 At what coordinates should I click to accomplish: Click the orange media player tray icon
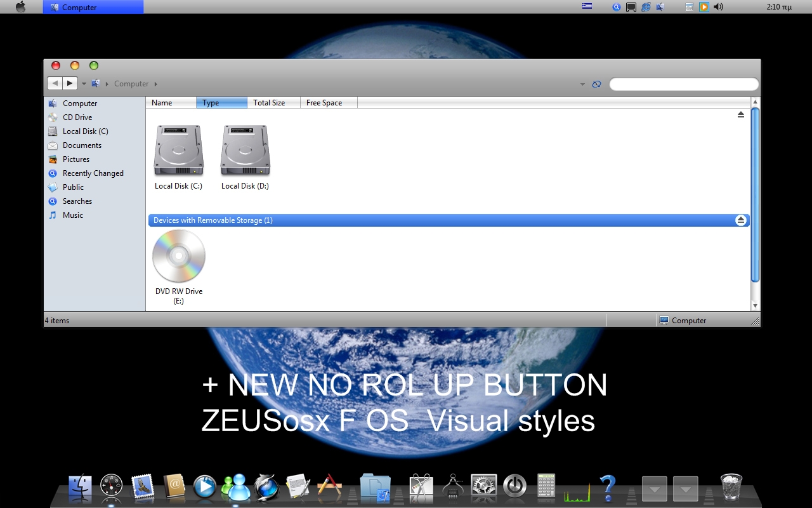(x=704, y=7)
